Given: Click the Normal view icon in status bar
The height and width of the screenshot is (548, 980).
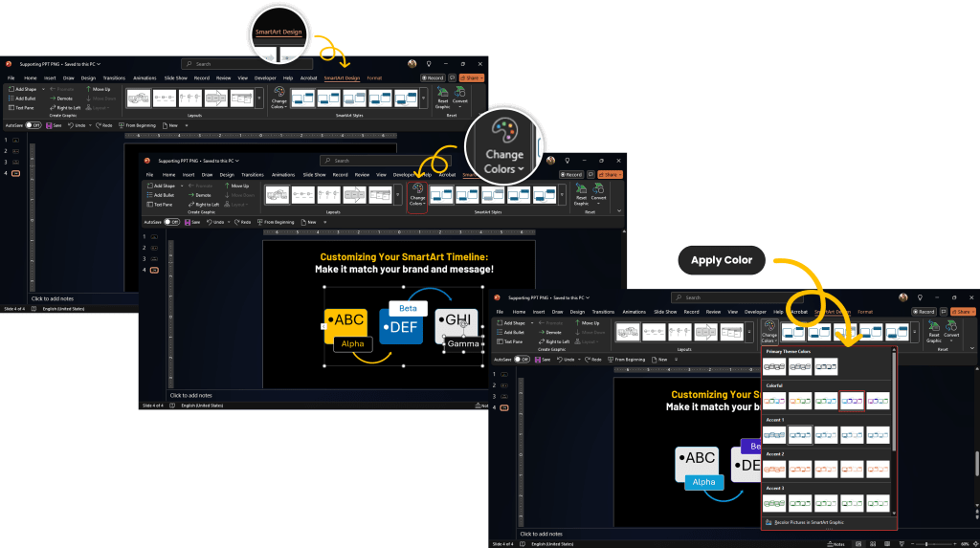Looking at the screenshot, I should tap(857, 543).
